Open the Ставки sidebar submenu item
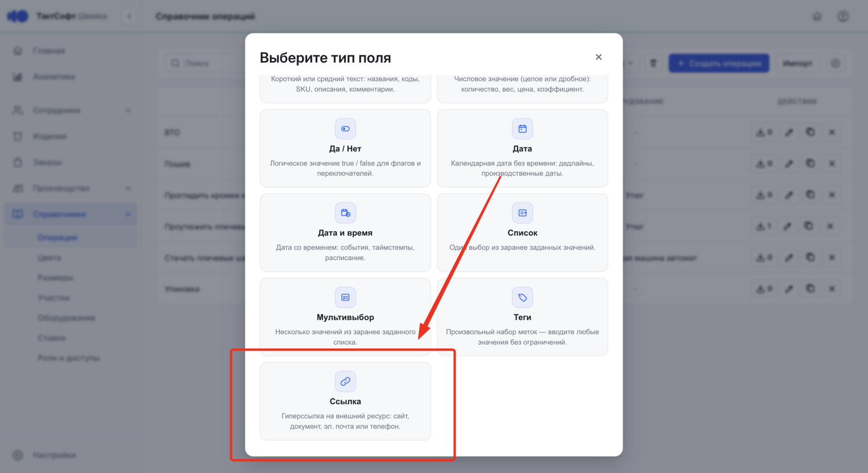 tap(52, 338)
